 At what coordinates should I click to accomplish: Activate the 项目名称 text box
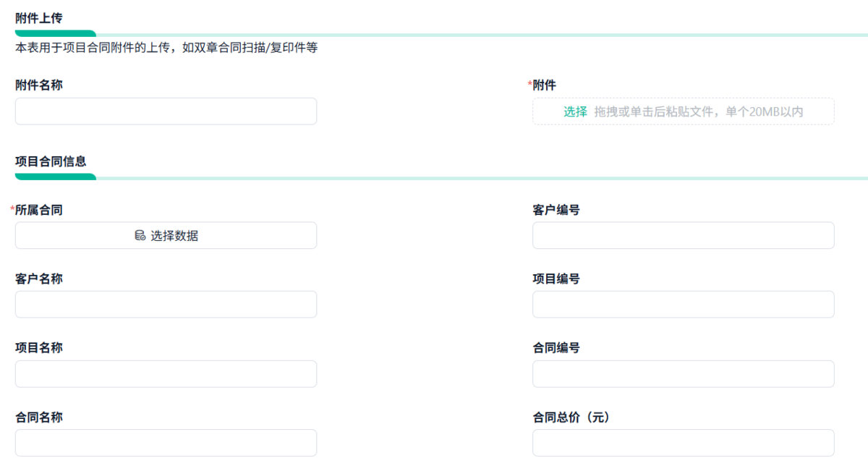166,374
